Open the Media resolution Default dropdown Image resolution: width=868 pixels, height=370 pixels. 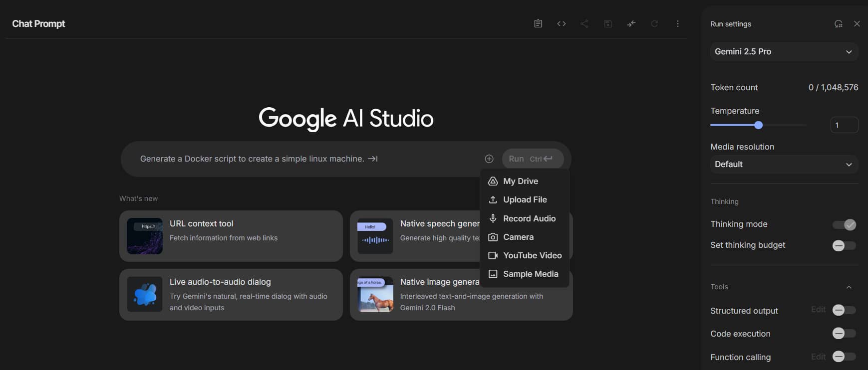tap(784, 164)
